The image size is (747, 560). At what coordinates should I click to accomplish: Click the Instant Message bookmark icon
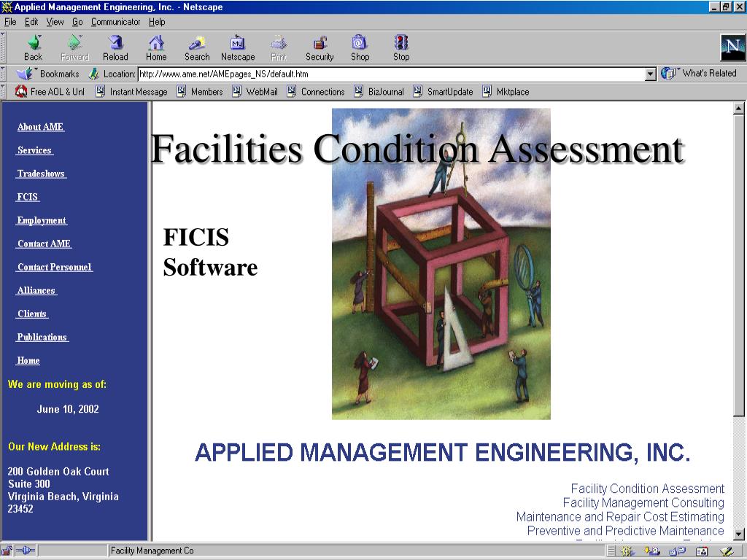pyautogui.click(x=100, y=91)
